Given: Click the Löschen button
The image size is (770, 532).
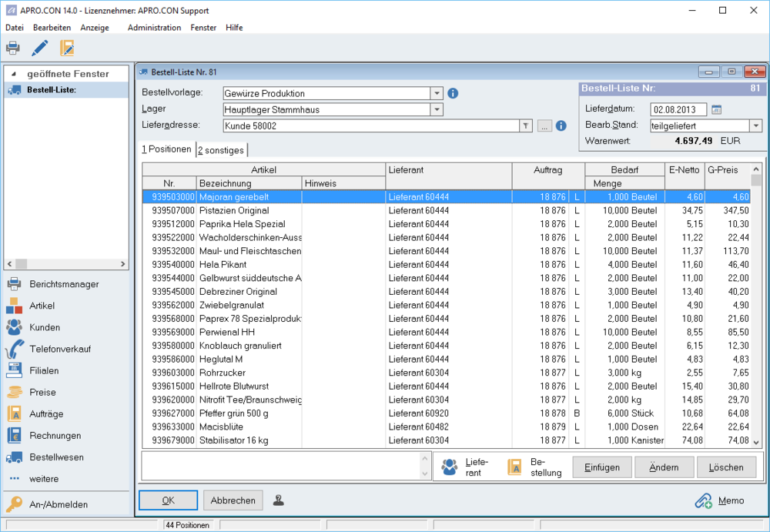Looking at the screenshot, I should (726, 467).
